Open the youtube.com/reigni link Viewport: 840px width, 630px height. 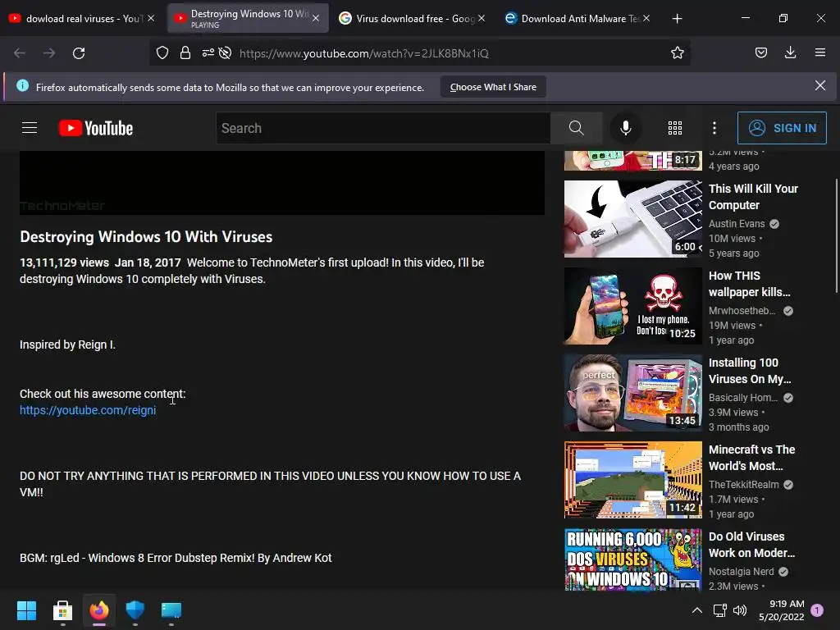[x=88, y=410]
